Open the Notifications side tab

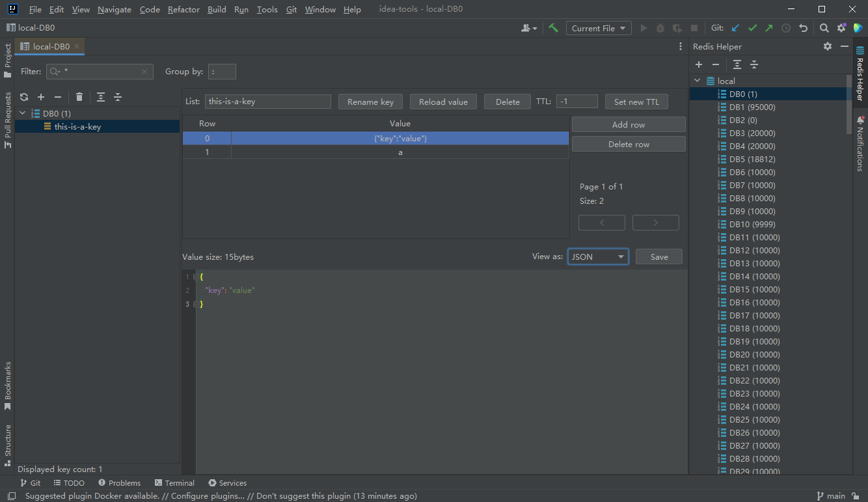point(860,143)
